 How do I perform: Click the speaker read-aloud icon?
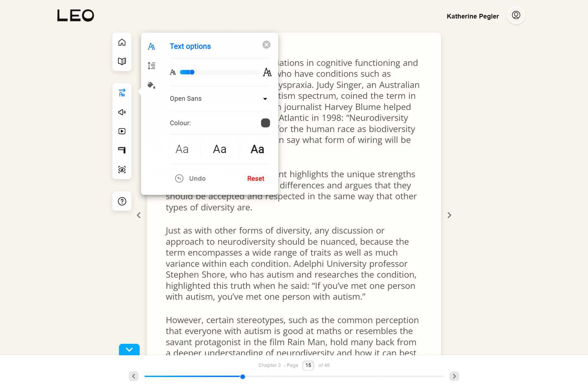pyautogui.click(x=122, y=112)
